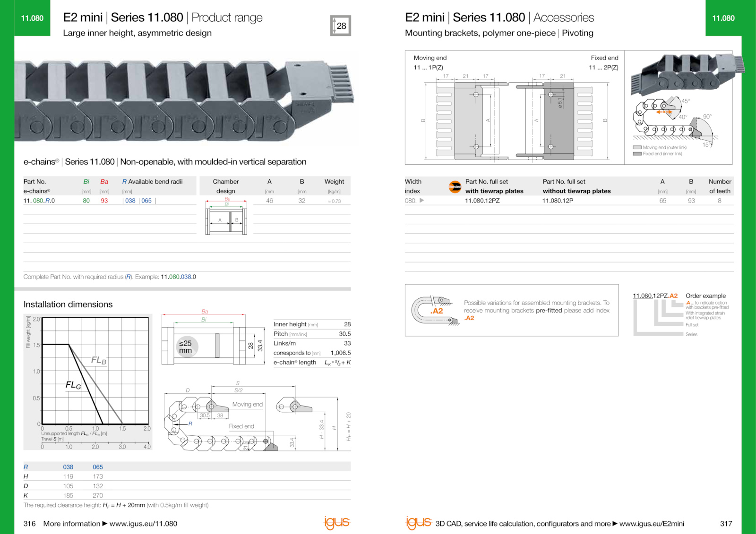Click the page number 317
The image size is (756, 534).
tap(726, 524)
